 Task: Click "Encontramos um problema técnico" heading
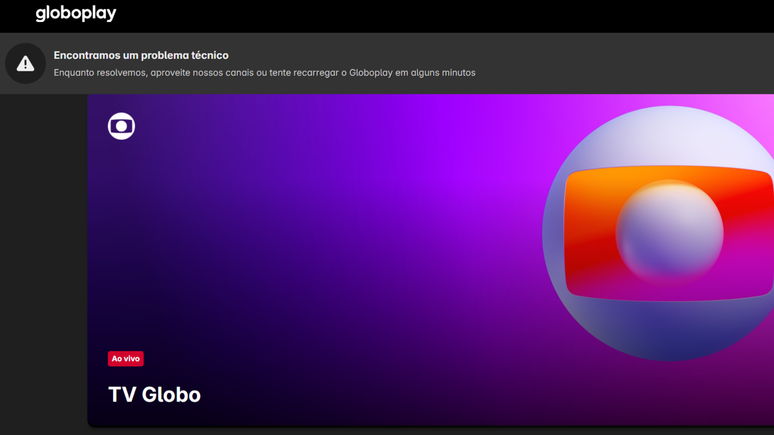pyautogui.click(x=141, y=55)
